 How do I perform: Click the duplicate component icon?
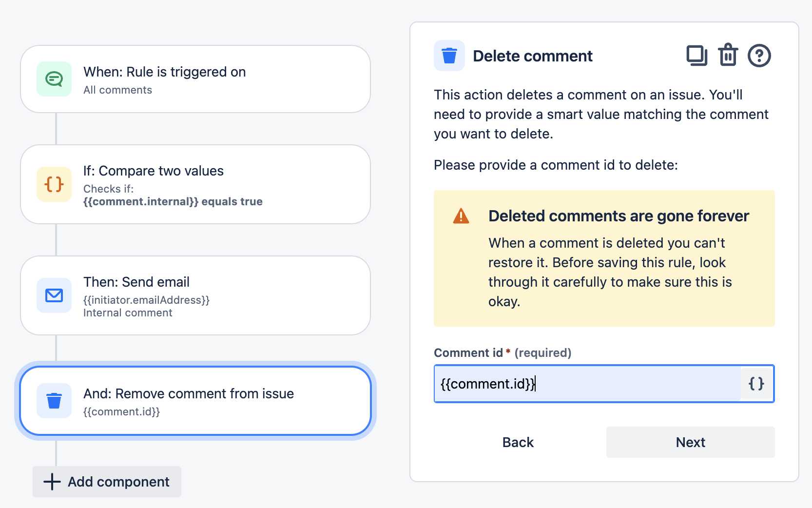tap(696, 56)
